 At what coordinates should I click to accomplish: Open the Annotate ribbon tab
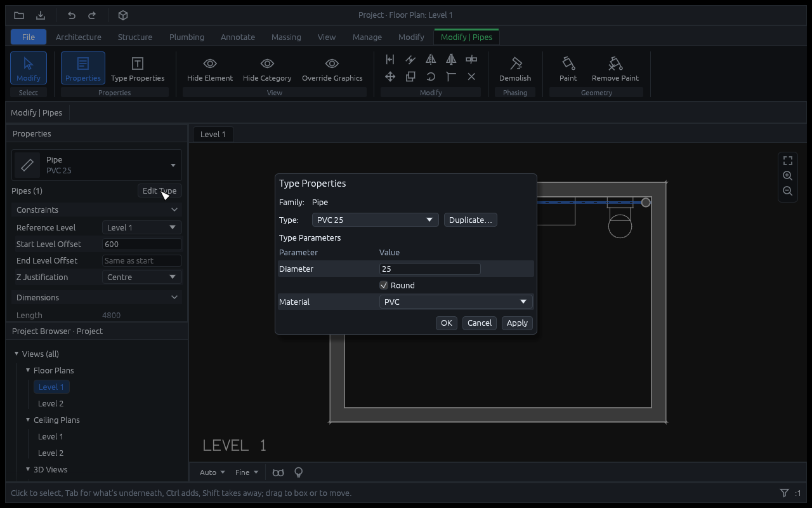pos(238,37)
